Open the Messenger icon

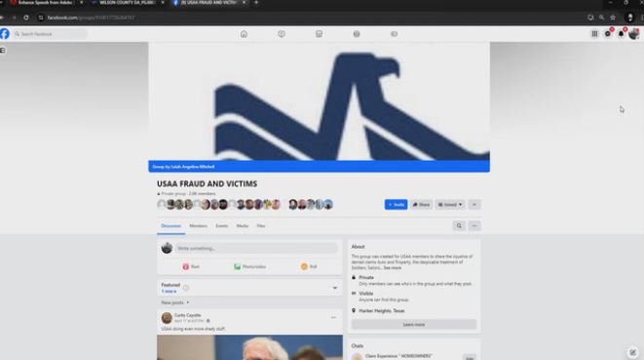608,34
